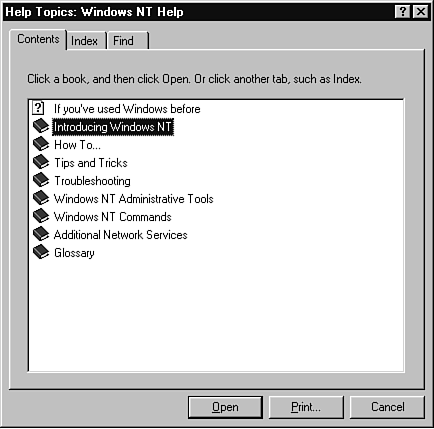Select the Contents tab
The height and width of the screenshot is (429, 434).
tap(38, 39)
